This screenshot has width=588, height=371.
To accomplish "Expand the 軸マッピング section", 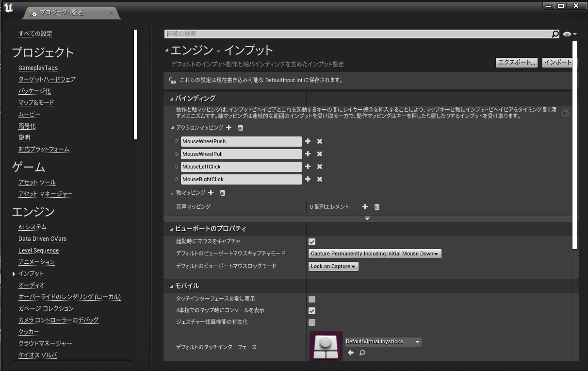I will coord(173,192).
